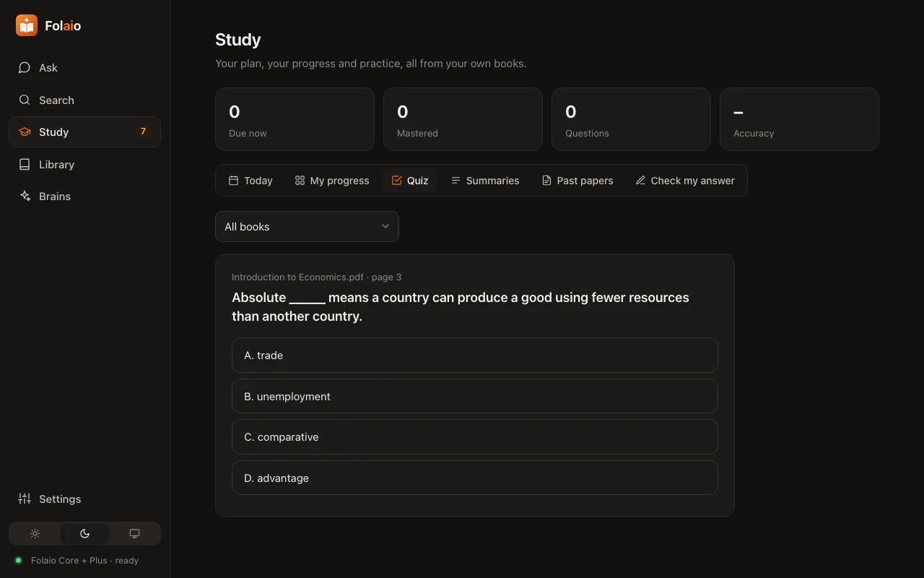The height and width of the screenshot is (578, 924).
Task: Click the Brains sparkle icon
Action: (x=25, y=196)
